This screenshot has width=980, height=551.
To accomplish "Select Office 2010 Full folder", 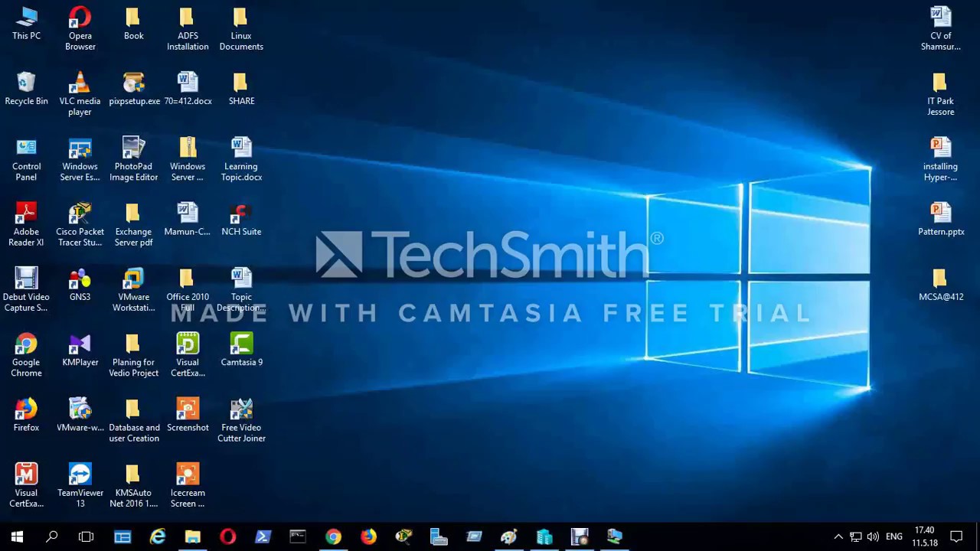I will coord(188,290).
